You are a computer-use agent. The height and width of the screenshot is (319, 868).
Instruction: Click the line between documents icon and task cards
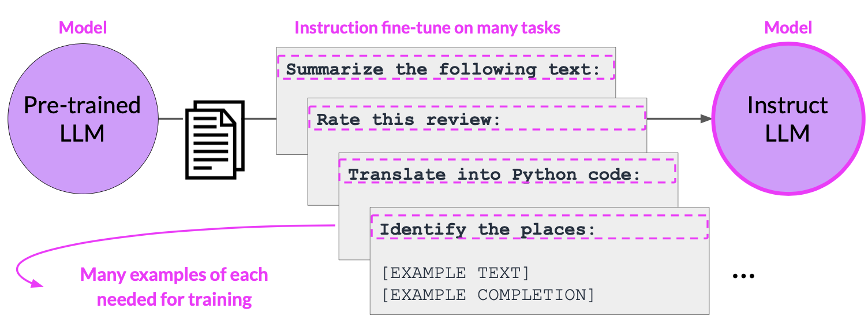pyautogui.click(x=260, y=120)
